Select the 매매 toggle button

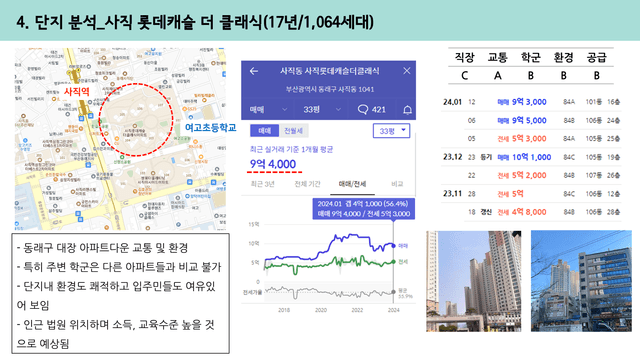tap(264, 131)
